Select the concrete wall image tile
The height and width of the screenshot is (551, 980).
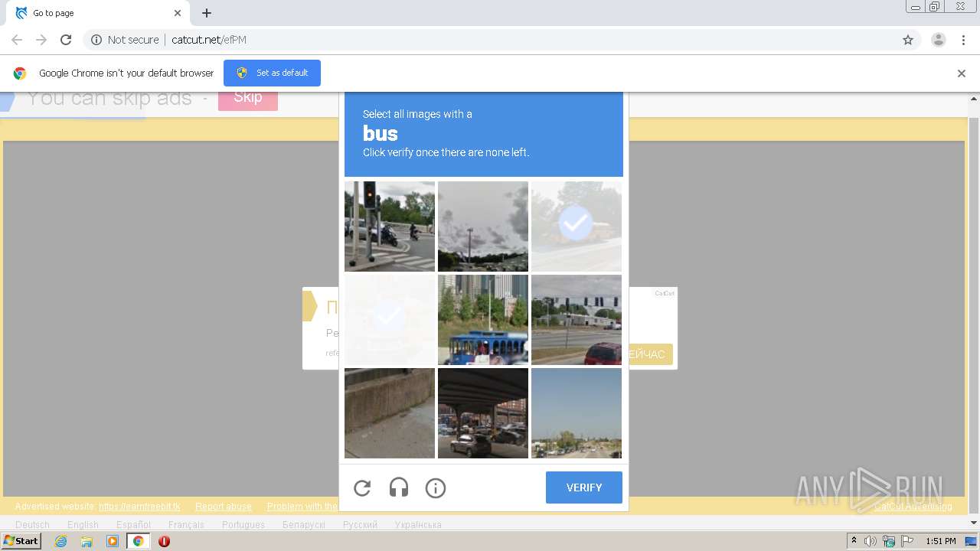[390, 413]
